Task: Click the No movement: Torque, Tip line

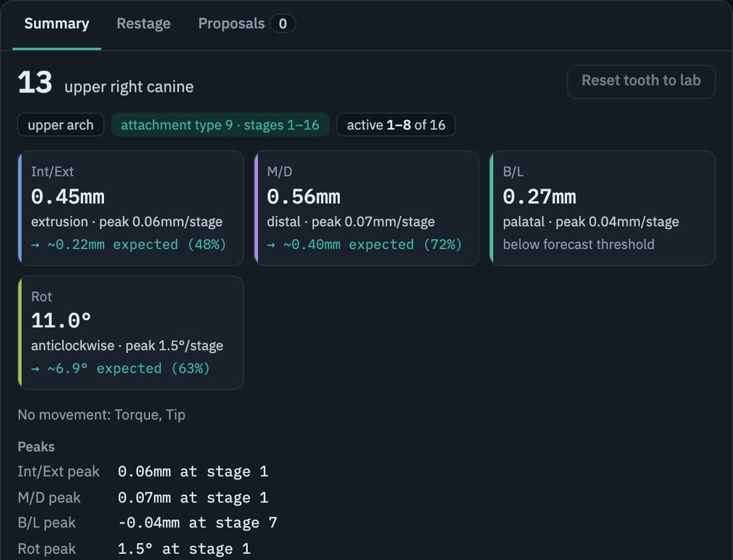Action: (101, 415)
